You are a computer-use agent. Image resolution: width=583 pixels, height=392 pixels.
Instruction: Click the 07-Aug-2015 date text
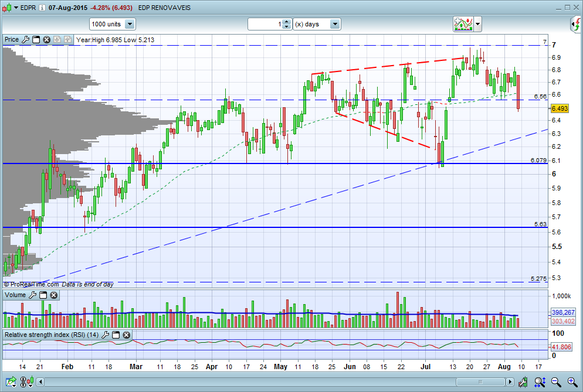click(x=67, y=8)
